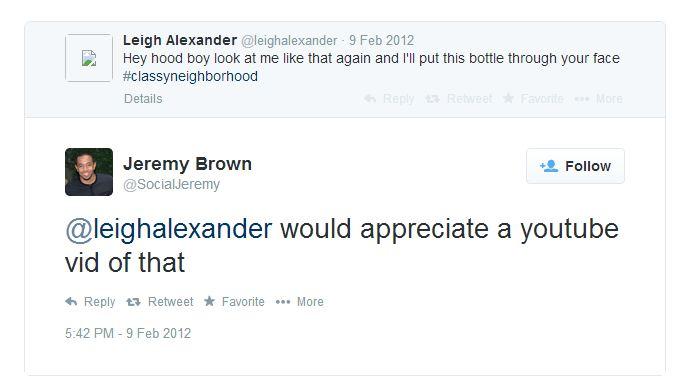The height and width of the screenshot is (380, 675).
Task: Click Jeremy Brown's profile photo
Action: click(89, 172)
